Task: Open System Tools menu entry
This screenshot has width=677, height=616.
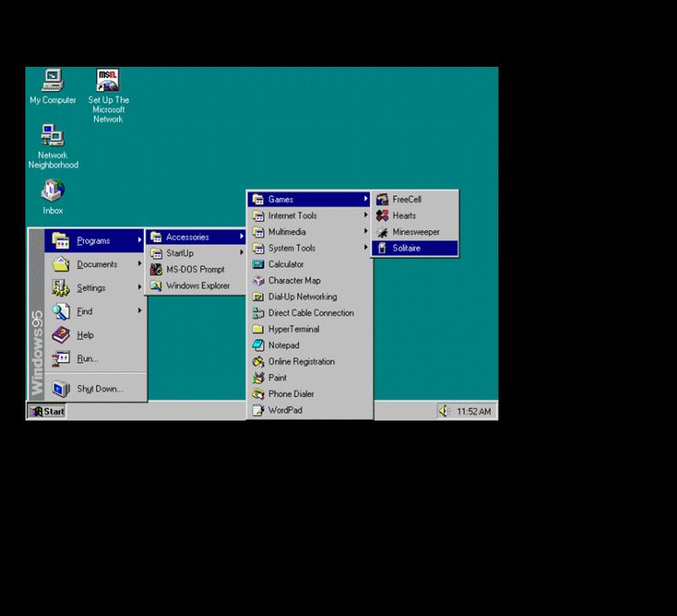Action: pyautogui.click(x=309, y=248)
